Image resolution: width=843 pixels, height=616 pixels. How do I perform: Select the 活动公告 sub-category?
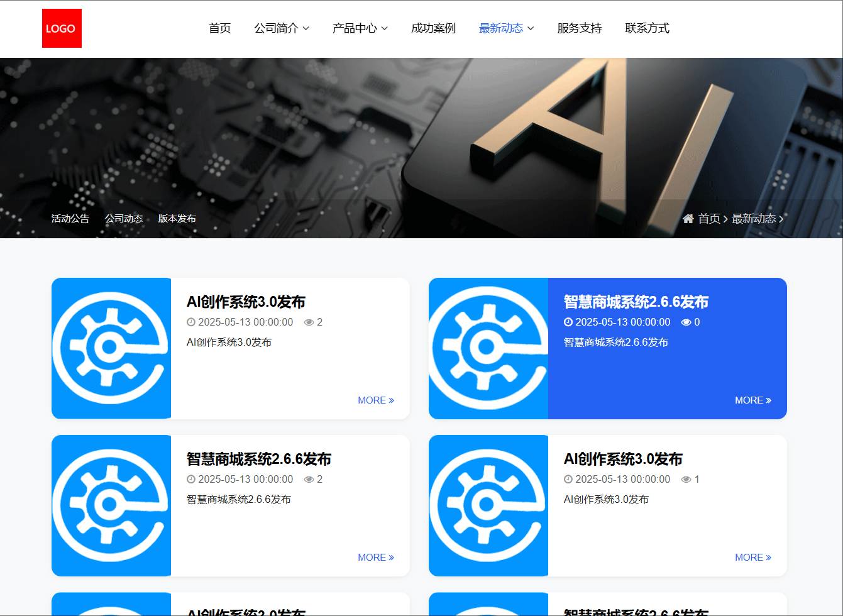pyautogui.click(x=70, y=219)
